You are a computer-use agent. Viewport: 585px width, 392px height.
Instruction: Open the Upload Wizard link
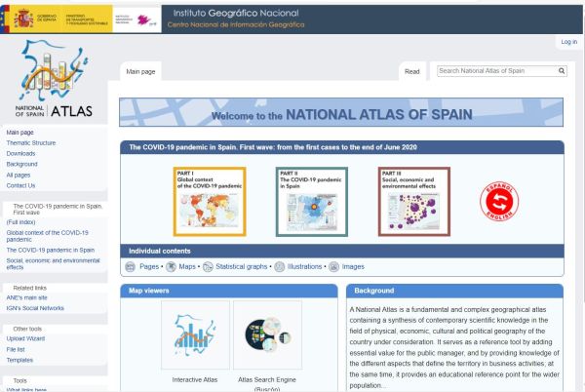(25, 338)
